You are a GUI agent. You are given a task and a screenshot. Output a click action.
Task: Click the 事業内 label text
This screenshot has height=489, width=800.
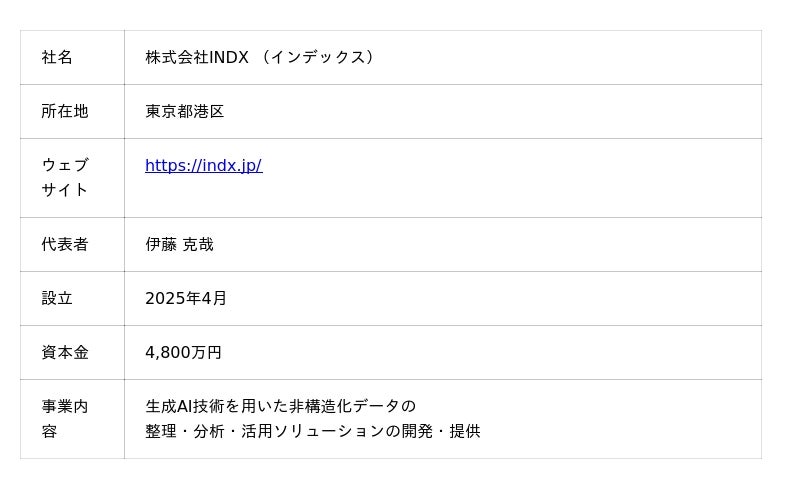(65, 407)
